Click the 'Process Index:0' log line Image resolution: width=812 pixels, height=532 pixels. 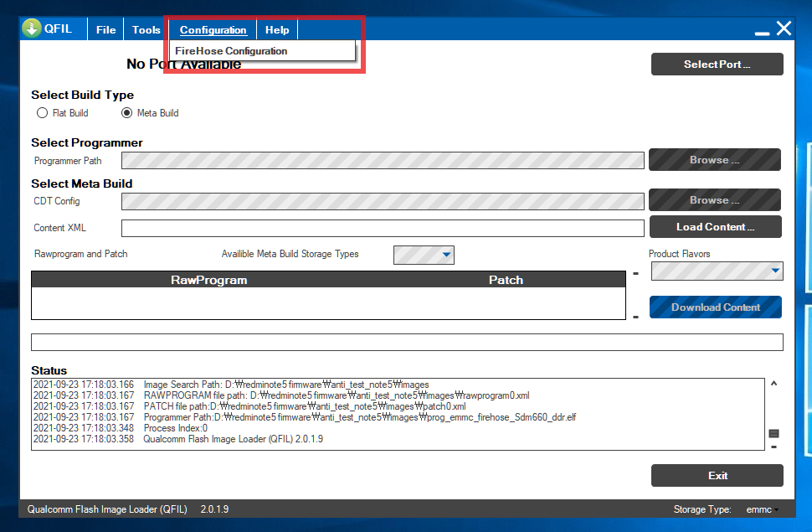click(x=121, y=428)
